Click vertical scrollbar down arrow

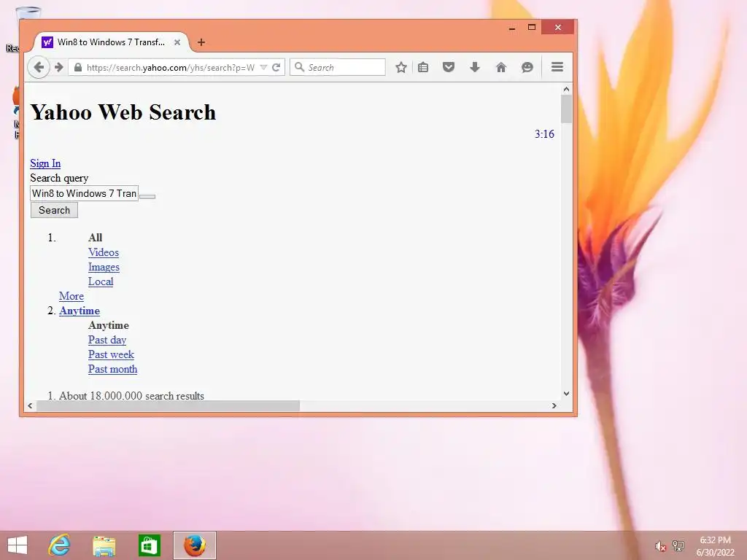pos(566,393)
